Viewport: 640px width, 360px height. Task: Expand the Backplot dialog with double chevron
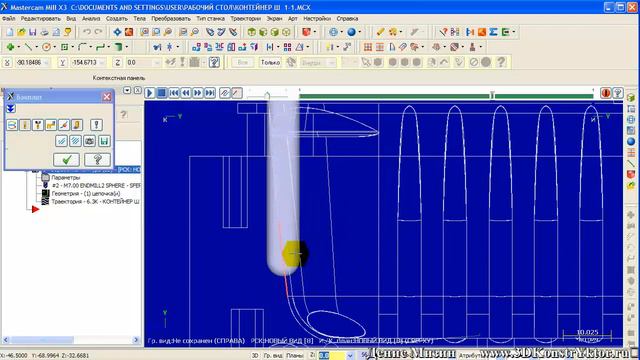pyautogui.click(x=11, y=109)
